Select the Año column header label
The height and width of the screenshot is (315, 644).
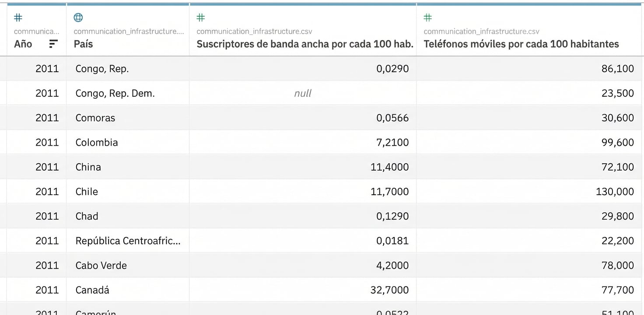23,44
